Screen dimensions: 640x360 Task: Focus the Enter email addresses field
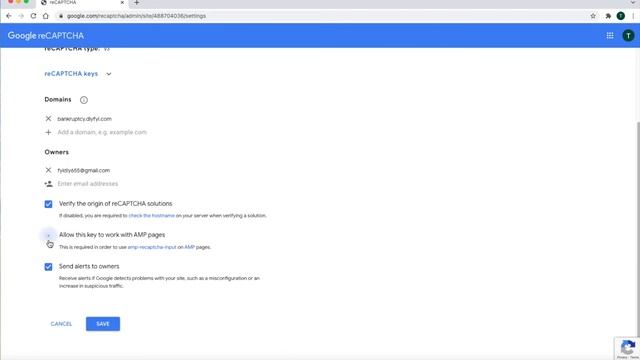point(88,184)
